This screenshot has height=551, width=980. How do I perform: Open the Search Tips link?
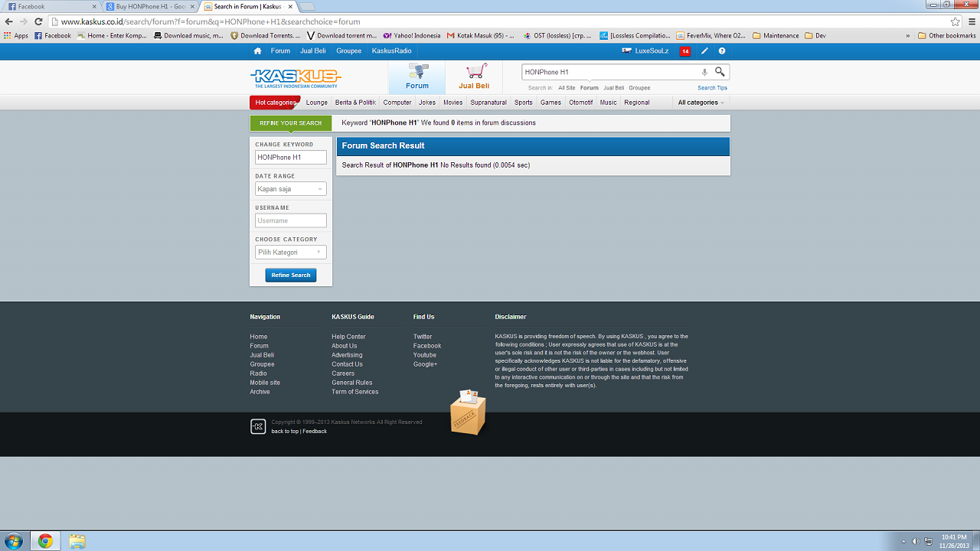pos(712,88)
